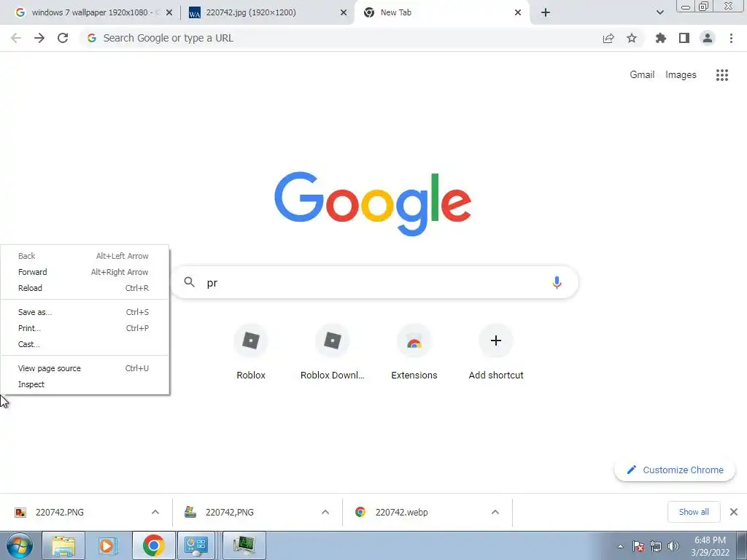This screenshot has height=560, width=747.
Task: Close the windows 7 wallpaper tab
Action: [x=169, y=12]
